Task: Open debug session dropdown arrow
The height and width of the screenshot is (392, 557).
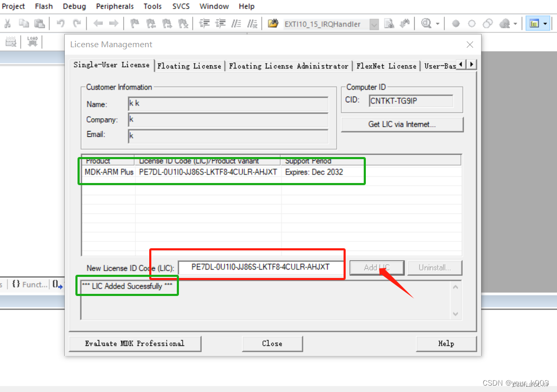Action: 438,24
